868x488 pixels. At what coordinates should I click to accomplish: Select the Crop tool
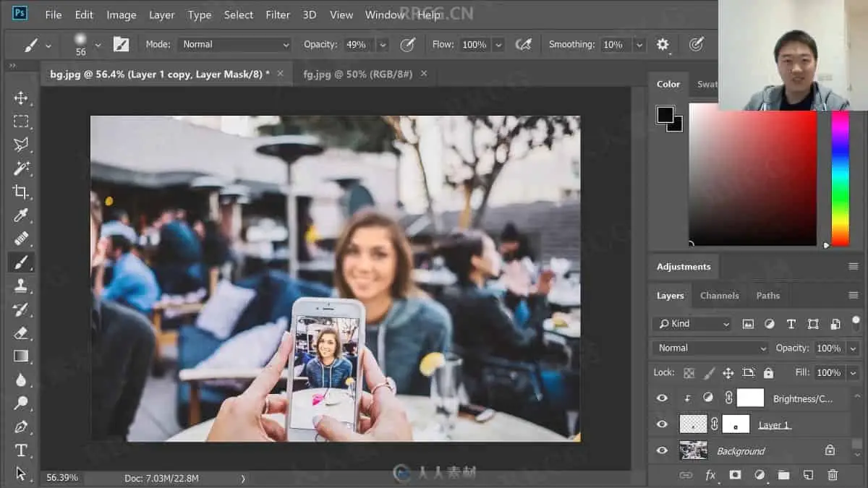[21, 192]
